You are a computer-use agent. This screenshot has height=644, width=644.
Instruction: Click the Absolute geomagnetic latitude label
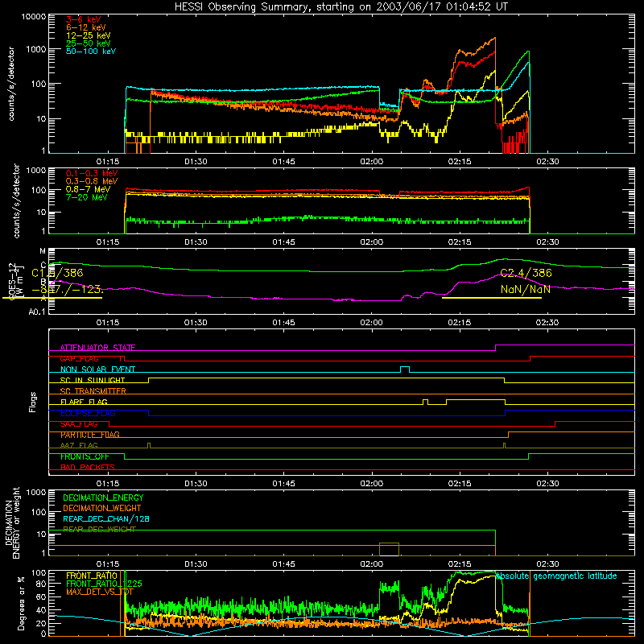pyautogui.click(x=556, y=576)
